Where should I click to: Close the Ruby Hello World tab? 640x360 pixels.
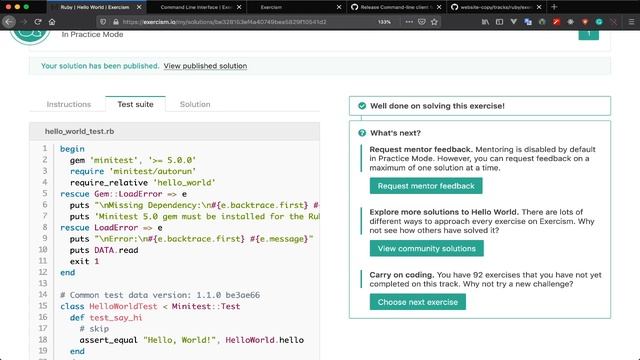139,7
